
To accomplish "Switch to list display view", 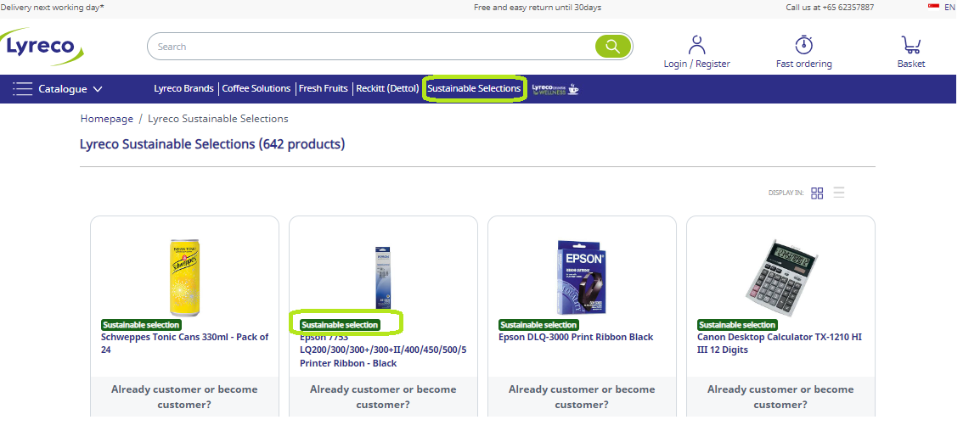I will [839, 193].
